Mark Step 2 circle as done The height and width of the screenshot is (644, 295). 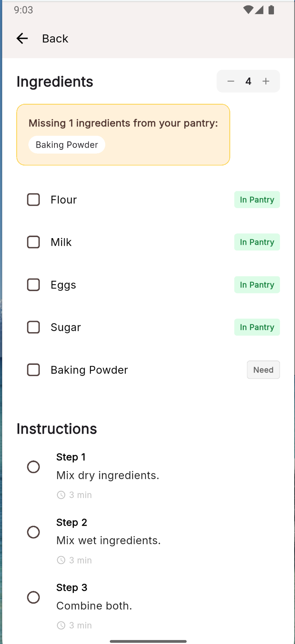33,532
